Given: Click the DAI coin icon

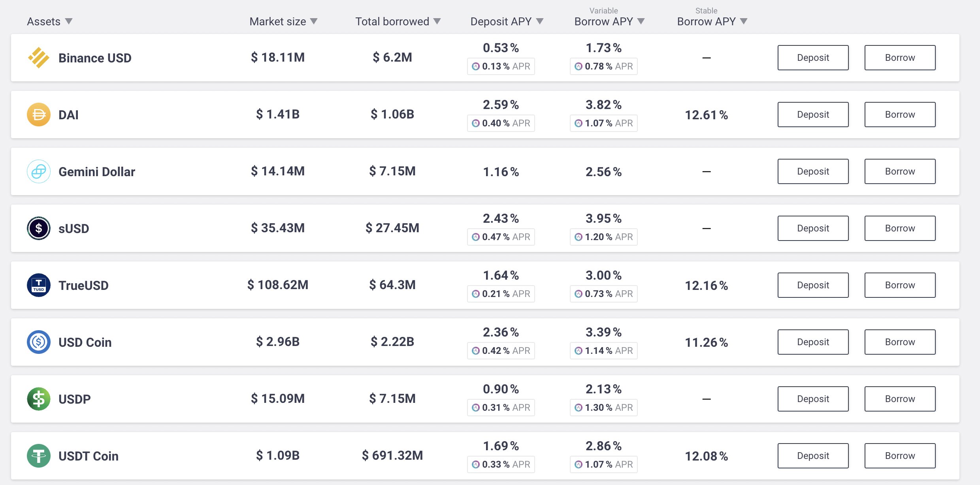Looking at the screenshot, I should coord(39,115).
